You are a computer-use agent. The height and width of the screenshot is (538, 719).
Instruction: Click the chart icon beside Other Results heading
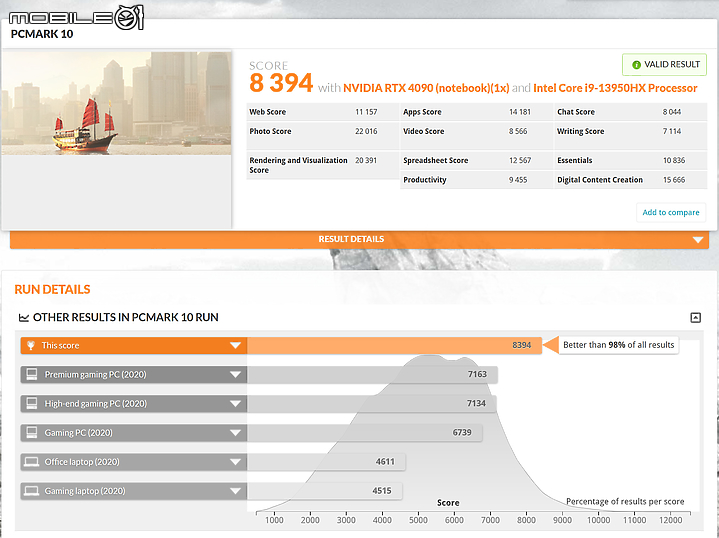click(x=23, y=317)
